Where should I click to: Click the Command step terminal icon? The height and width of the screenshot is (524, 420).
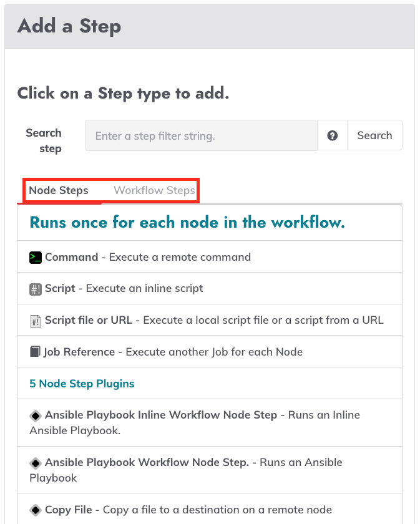tap(36, 257)
